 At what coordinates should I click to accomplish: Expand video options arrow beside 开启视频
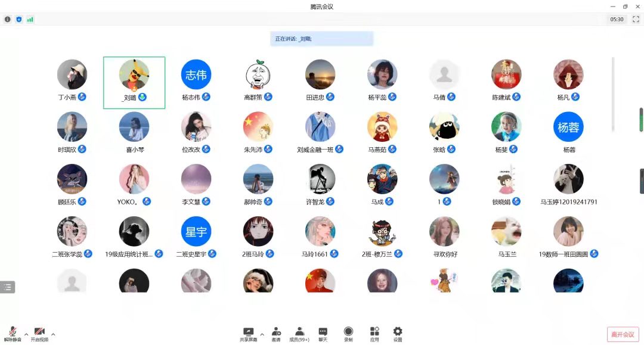pyautogui.click(x=53, y=334)
